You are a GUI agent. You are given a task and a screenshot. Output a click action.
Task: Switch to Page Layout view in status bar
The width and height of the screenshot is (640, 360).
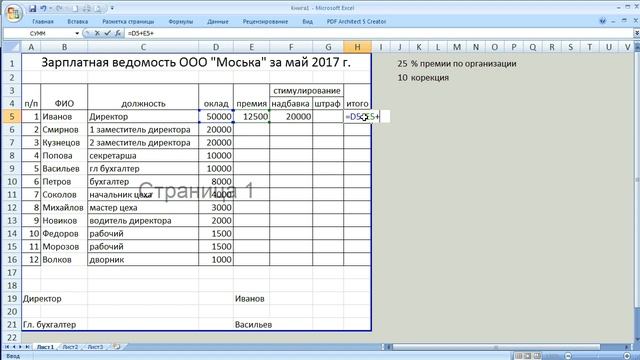tap(528, 356)
